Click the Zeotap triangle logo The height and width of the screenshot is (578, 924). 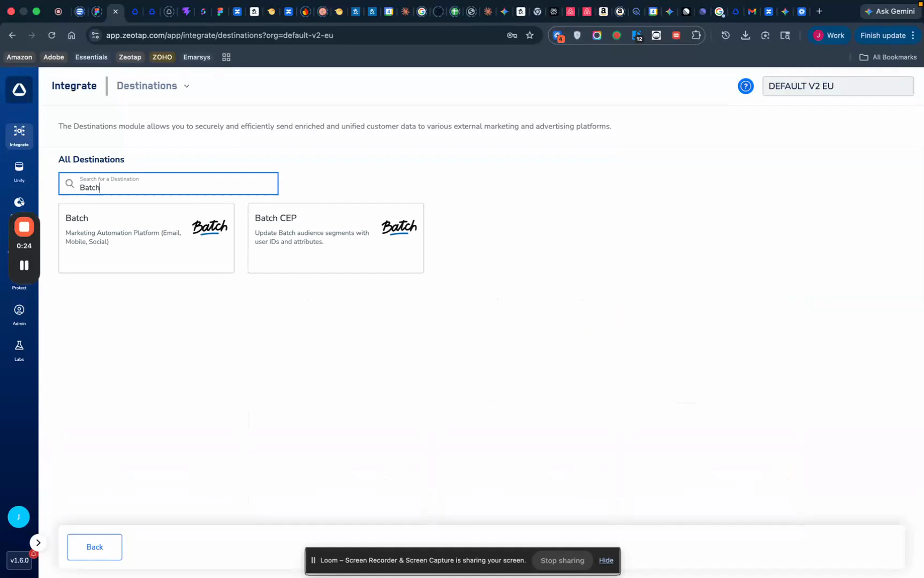point(19,89)
